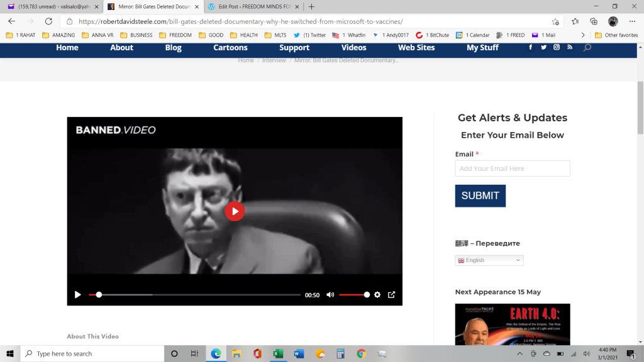The image size is (644, 362).
Task: Expand hidden favorites bar chevron
Action: 582,35
